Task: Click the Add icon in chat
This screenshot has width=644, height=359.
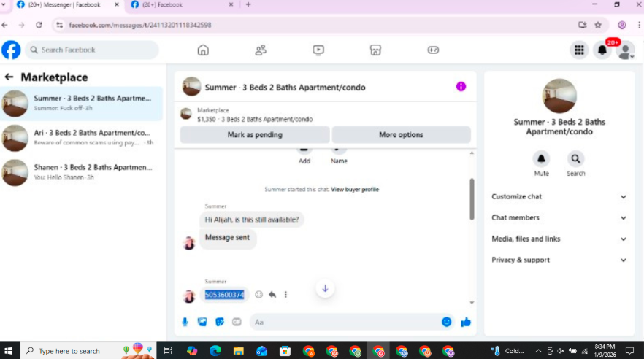Action: click(304, 155)
